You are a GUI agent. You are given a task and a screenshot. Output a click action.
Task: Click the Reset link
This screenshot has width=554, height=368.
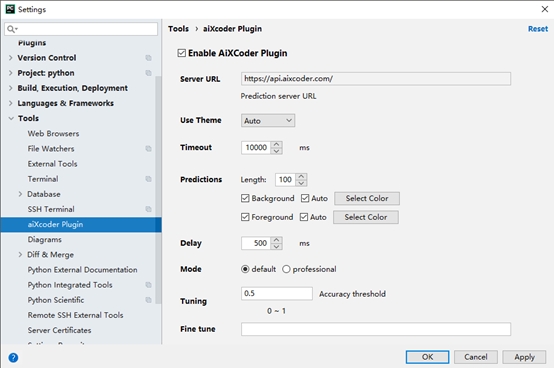click(x=538, y=29)
